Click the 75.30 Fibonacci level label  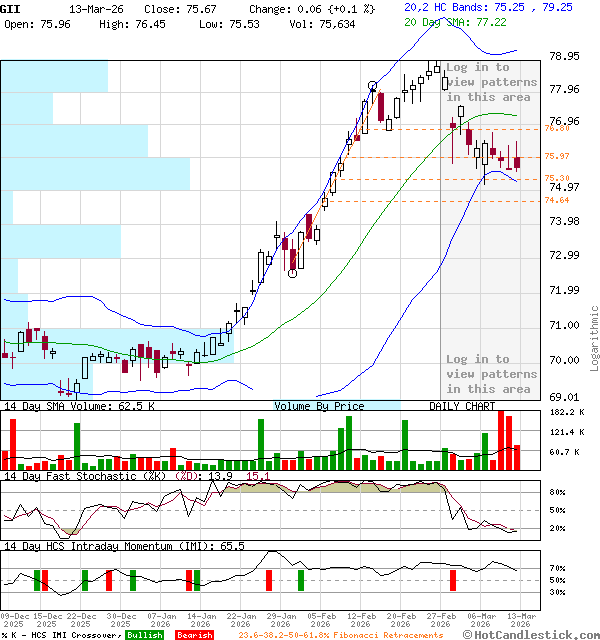point(557,178)
